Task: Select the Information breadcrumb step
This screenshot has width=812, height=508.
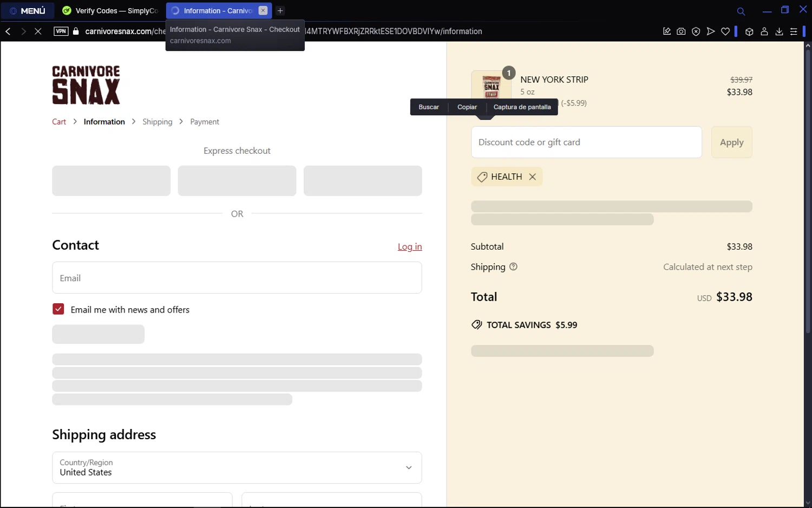Action: [x=104, y=122]
